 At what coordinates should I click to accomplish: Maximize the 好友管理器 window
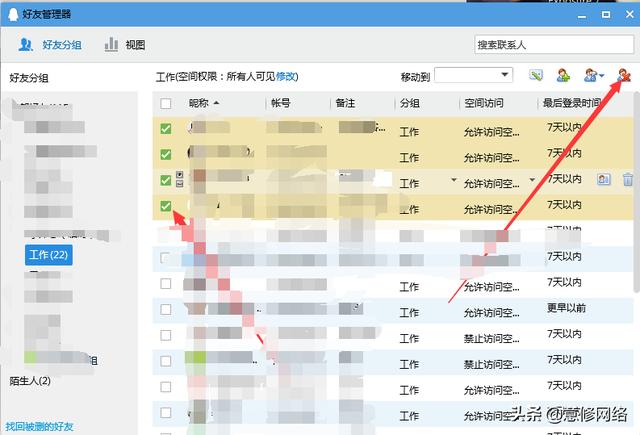coord(606,15)
